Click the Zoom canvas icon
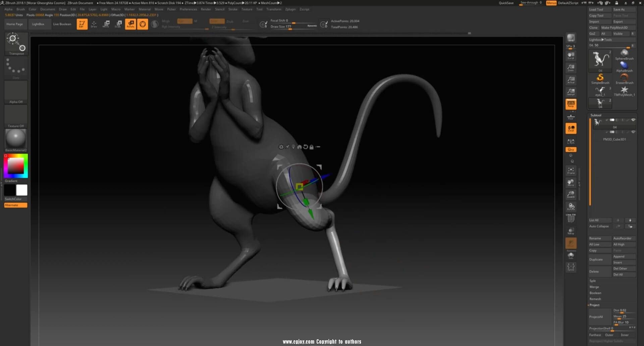 (571, 68)
